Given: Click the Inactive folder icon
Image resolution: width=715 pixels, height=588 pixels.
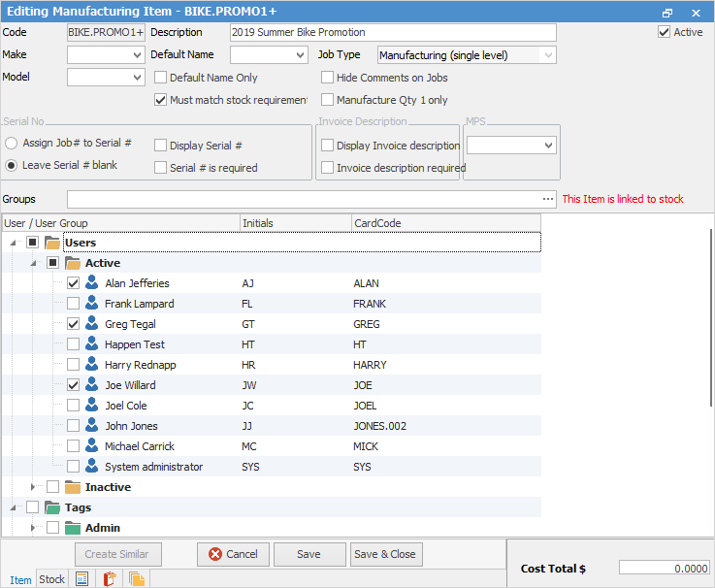Looking at the screenshot, I should 73,487.
